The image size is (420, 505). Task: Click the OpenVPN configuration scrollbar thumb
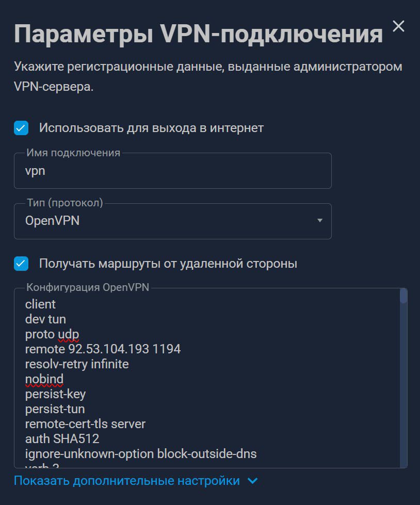(x=403, y=296)
